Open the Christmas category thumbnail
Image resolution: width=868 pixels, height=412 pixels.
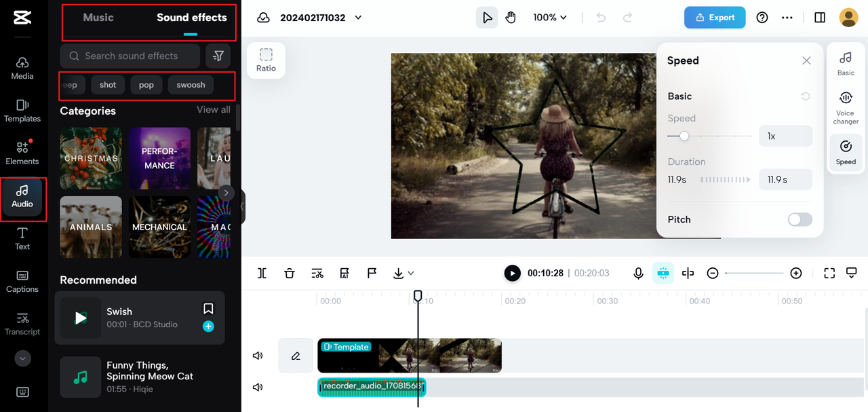(91, 158)
